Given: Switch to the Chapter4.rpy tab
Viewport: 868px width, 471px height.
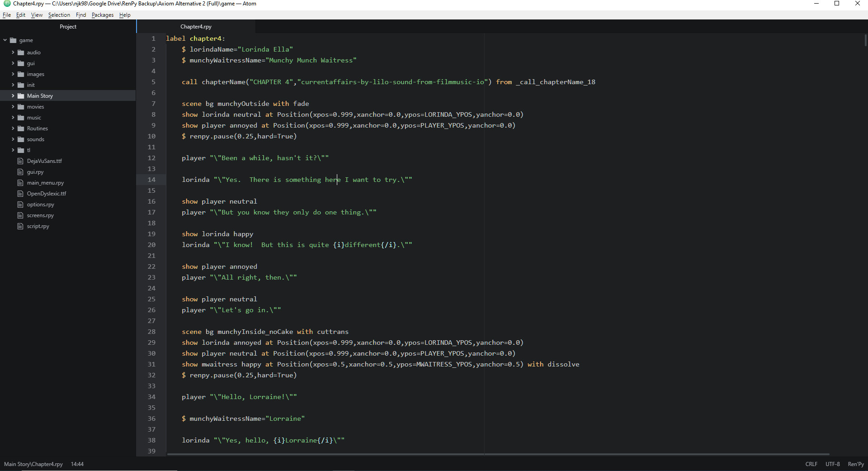Looking at the screenshot, I should [x=195, y=26].
